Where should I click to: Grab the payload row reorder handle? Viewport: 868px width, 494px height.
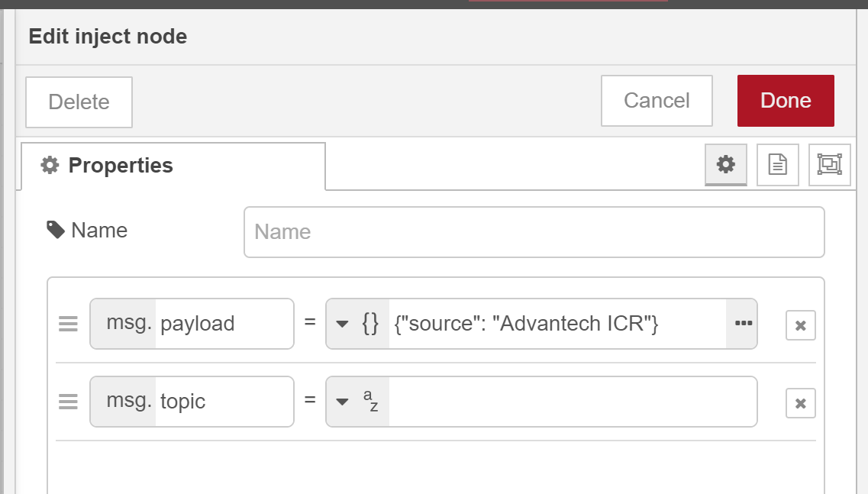coord(68,324)
